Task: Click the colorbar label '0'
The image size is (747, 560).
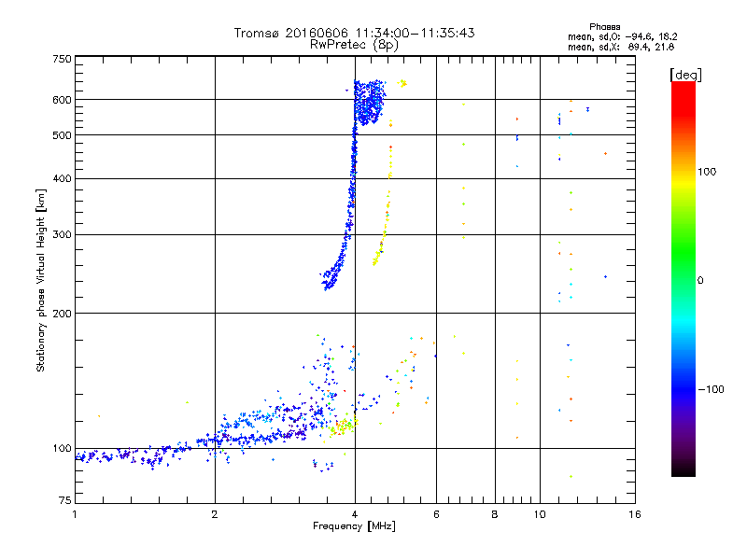Action: click(x=700, y=280)
